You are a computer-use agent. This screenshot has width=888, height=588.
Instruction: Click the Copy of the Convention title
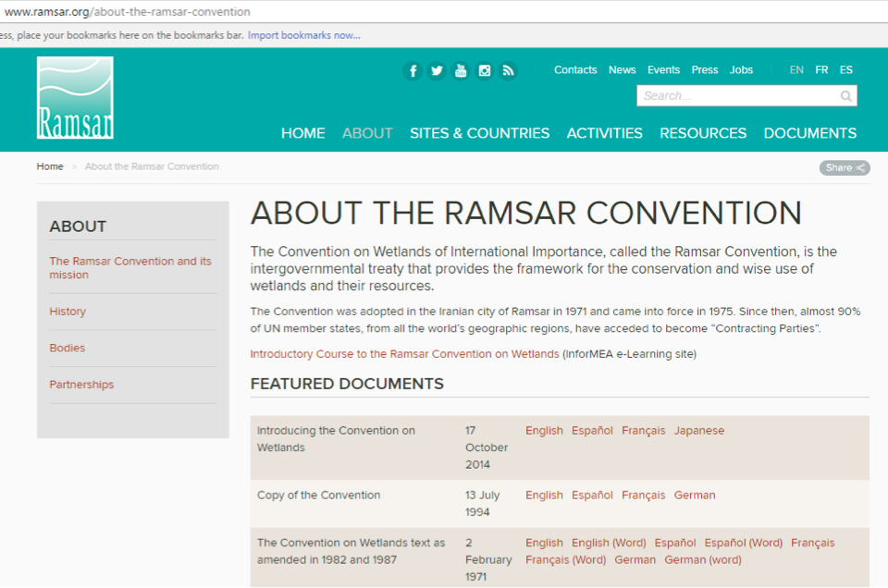pyautogui.click(x=318, y=496)
